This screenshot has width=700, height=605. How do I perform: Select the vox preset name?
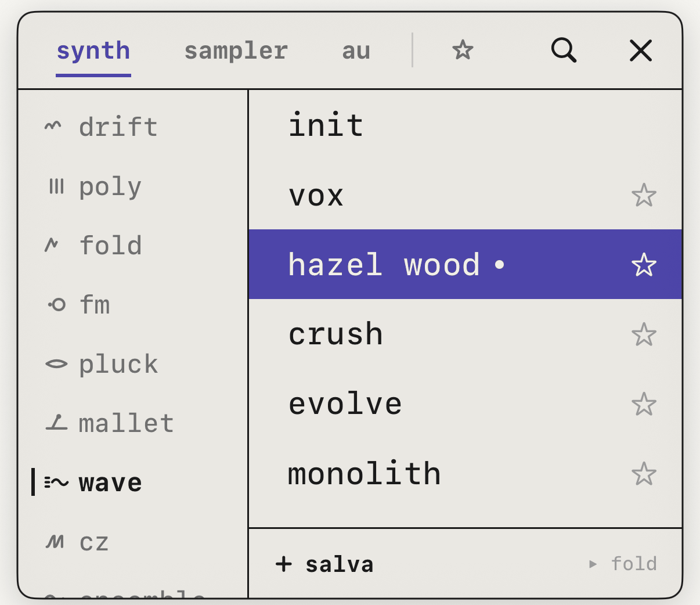coord(316,196)
